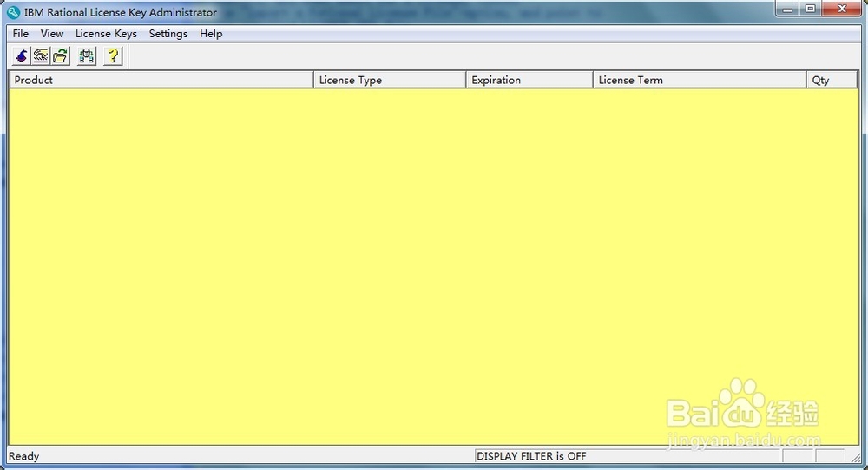This screenshot has height=470, width=868.
Task: Open the File menu
Action: (21, 34)
